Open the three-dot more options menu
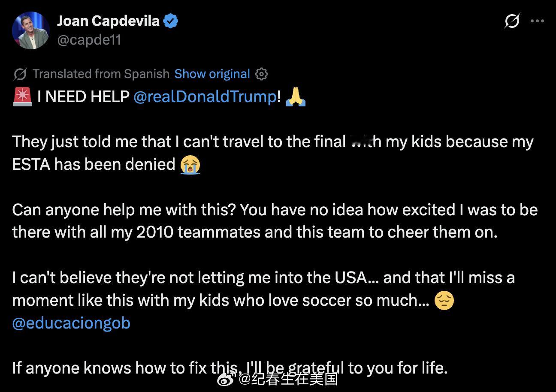556x392 pixels. tap(537, 21)
